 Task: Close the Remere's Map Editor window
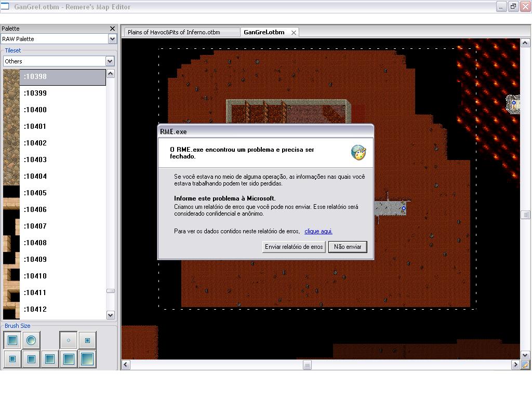coord(525,6)
